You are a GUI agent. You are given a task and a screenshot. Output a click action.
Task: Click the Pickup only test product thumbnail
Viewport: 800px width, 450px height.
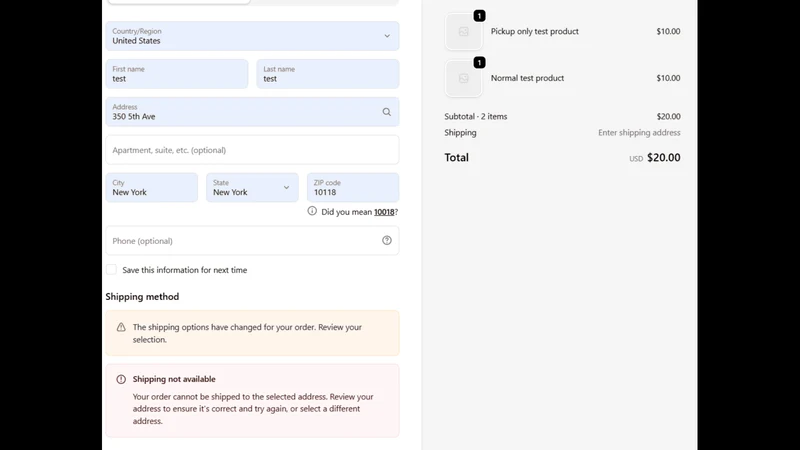point(463,32)
